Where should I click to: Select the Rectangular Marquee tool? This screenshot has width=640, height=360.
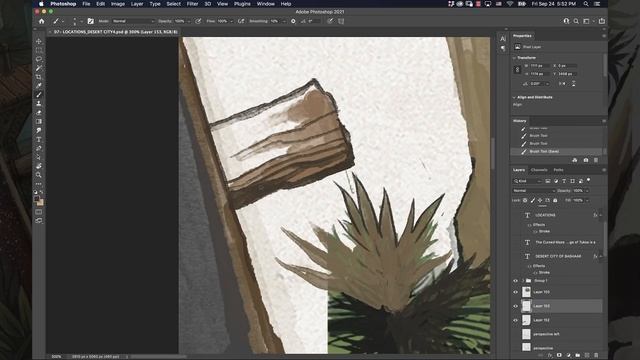point(39,50)
